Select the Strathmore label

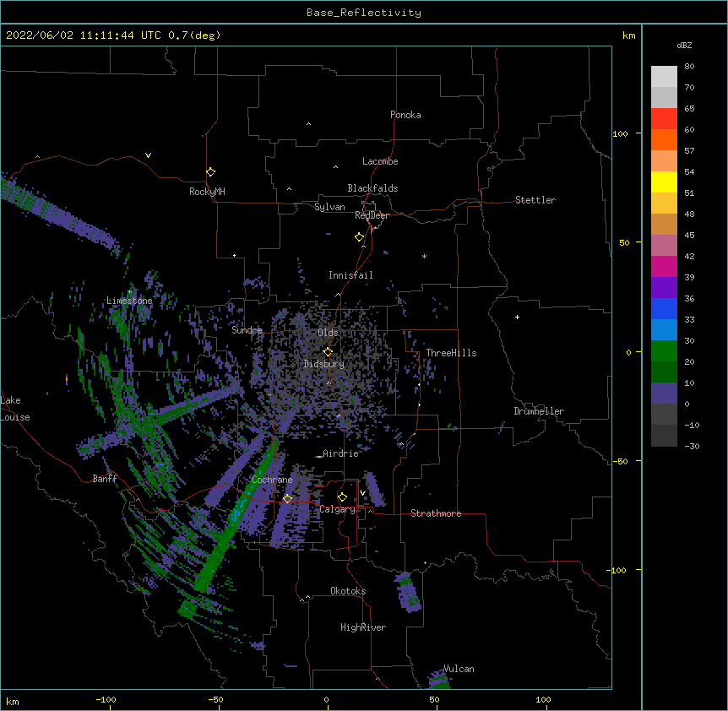[436, 513]
